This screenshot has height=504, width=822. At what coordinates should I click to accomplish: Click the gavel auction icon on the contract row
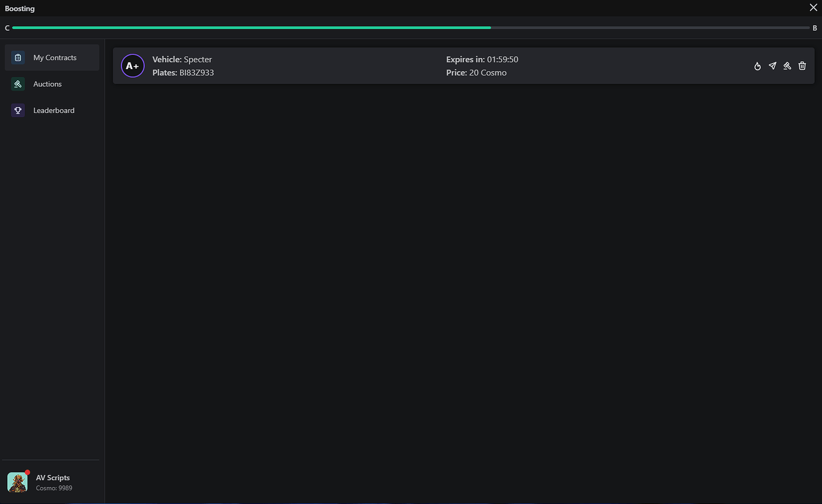pos(787,66)
